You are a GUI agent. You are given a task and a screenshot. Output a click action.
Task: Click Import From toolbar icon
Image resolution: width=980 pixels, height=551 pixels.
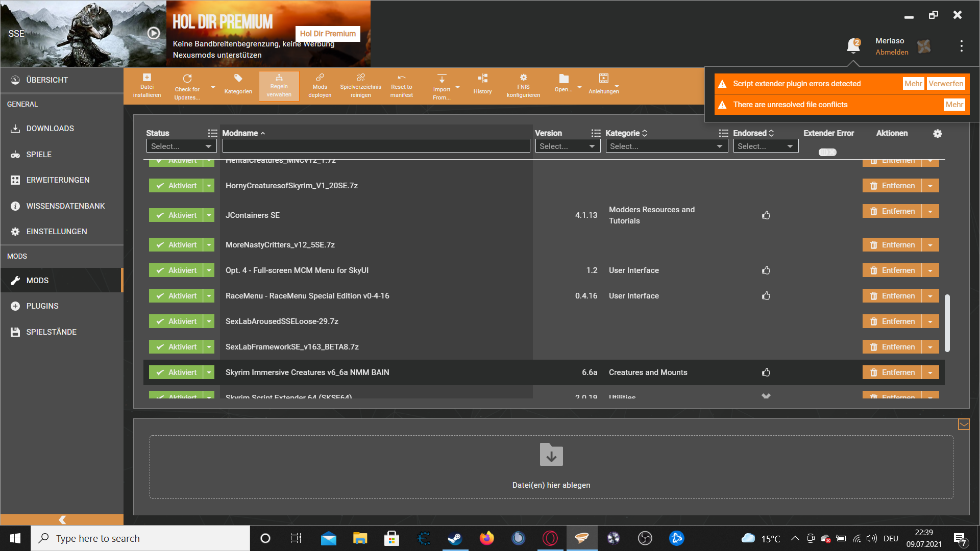pos(442,86)
